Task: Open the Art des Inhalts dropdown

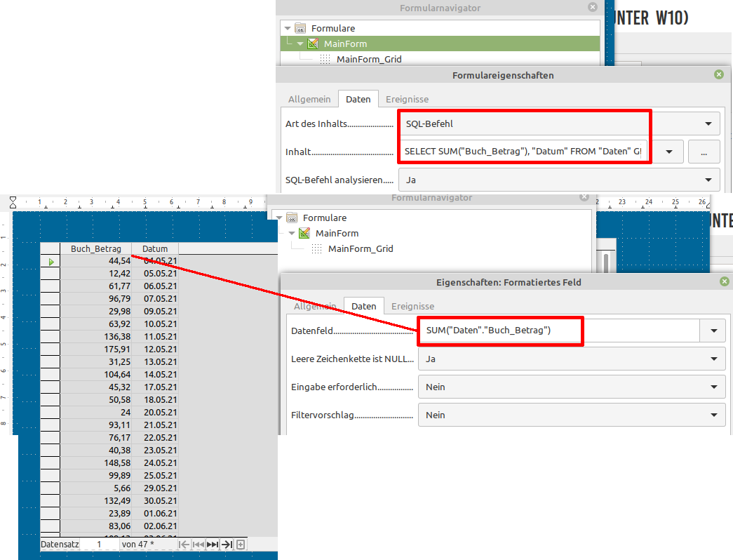Action: point(707,124)
